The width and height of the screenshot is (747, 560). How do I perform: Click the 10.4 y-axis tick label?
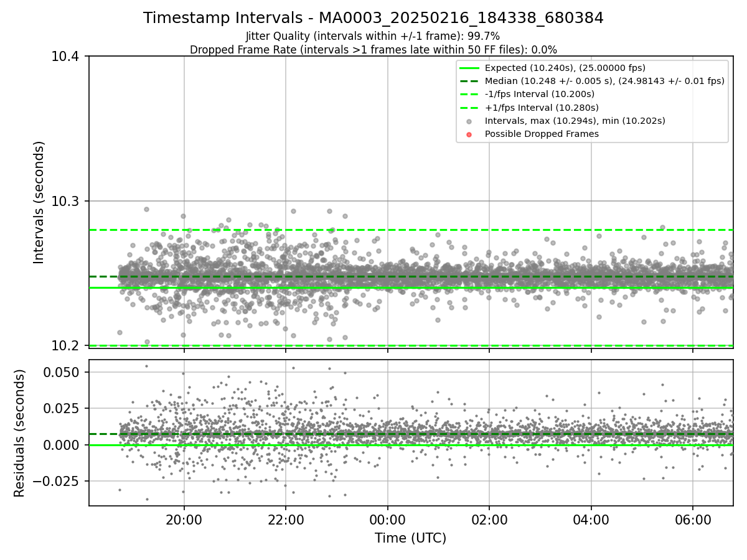tap(67, 57)
